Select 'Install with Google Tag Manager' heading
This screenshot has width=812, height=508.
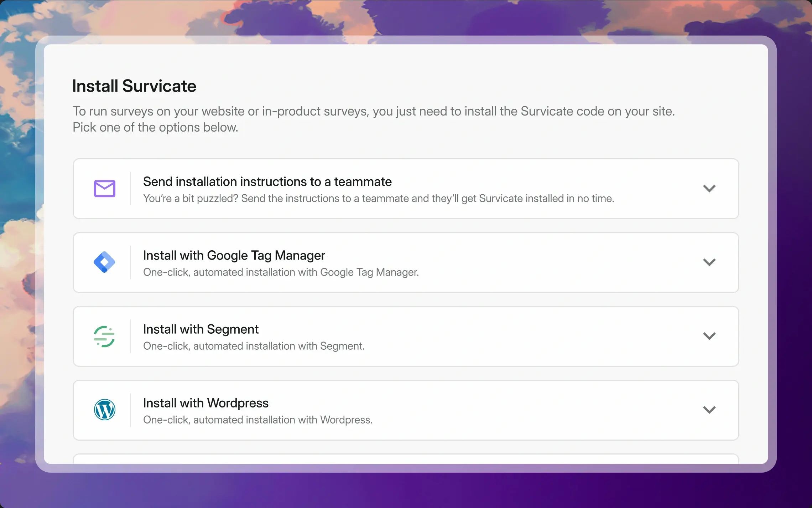coord(234,256)
